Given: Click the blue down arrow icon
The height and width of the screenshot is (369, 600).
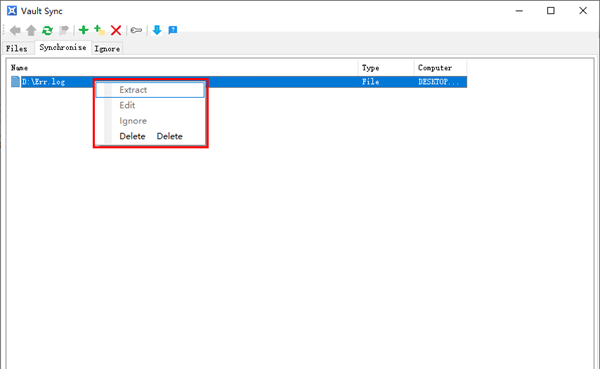Looking at the screenshot, I should click(157, 30).
